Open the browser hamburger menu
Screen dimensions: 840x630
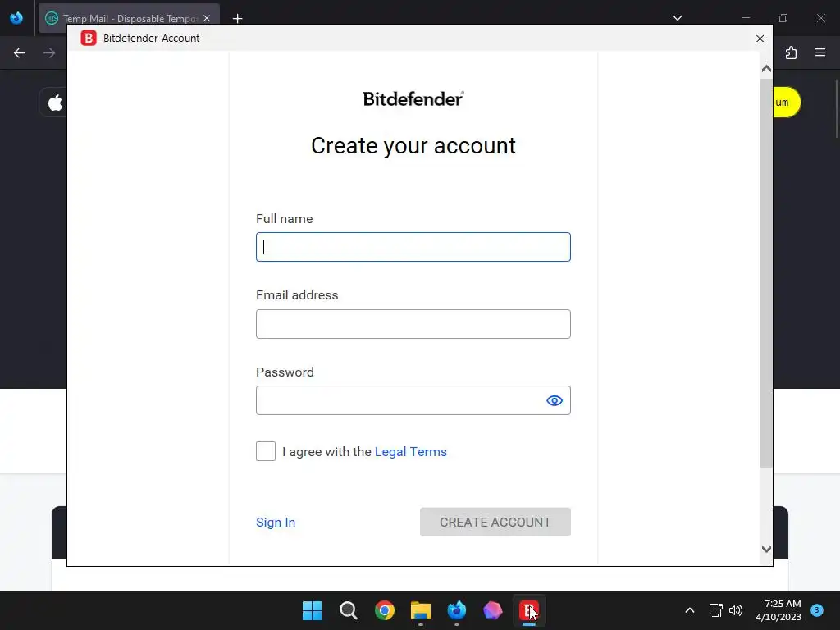point(820,52)
